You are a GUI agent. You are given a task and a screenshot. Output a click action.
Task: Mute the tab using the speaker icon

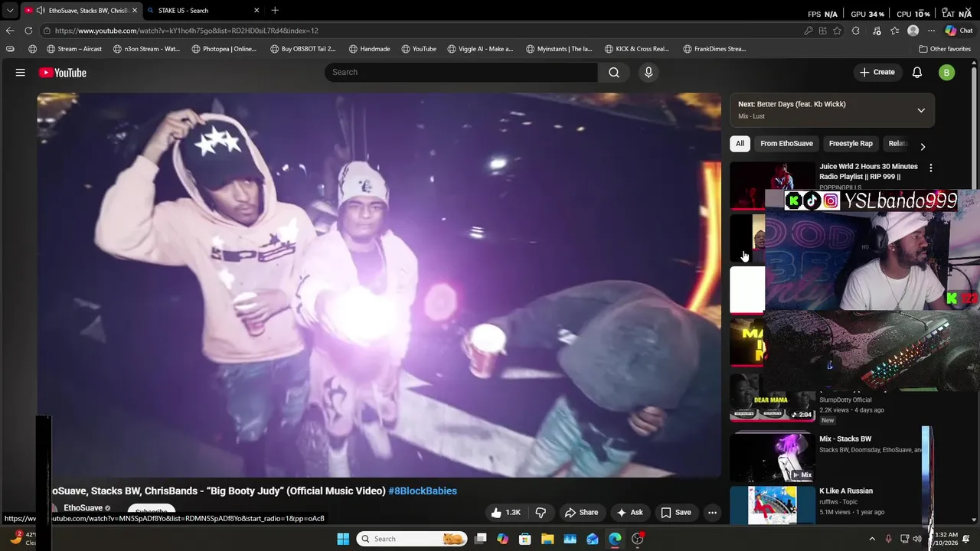[40, 11]
